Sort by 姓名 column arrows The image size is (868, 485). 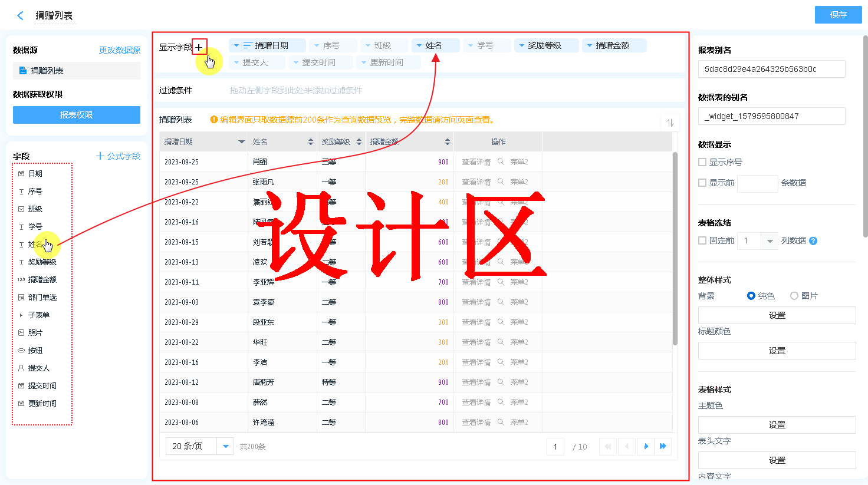pos(311,142)
